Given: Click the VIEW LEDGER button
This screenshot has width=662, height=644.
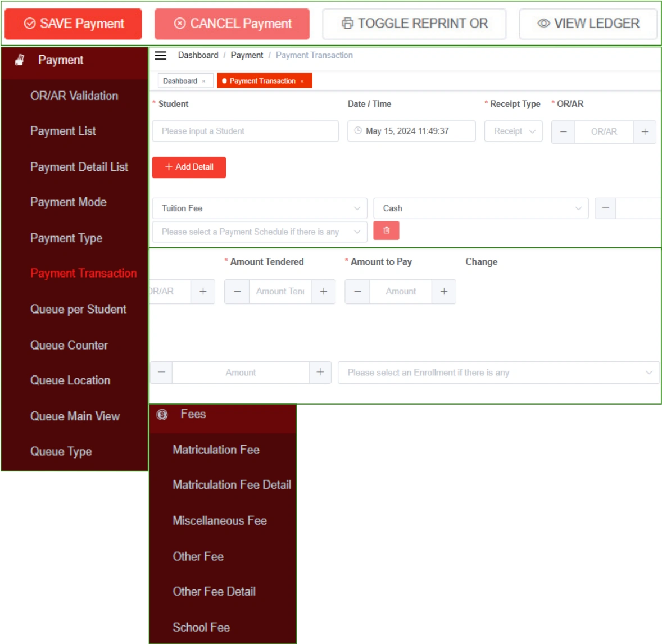Looking at the screenshot, I should pyautogui.click(x=588, y=24).
